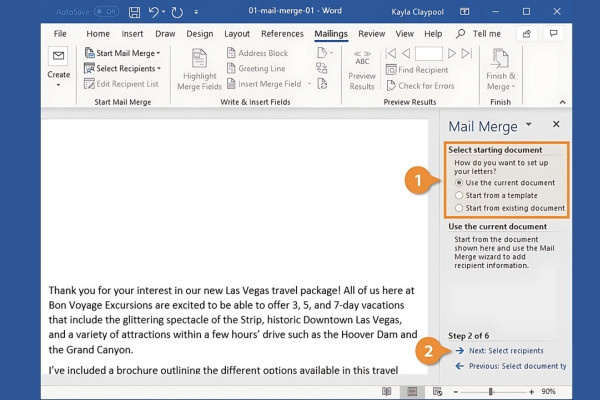Click Check for Errors button
The height and width of the screenshot is (400, 600).
coord(420,86)
